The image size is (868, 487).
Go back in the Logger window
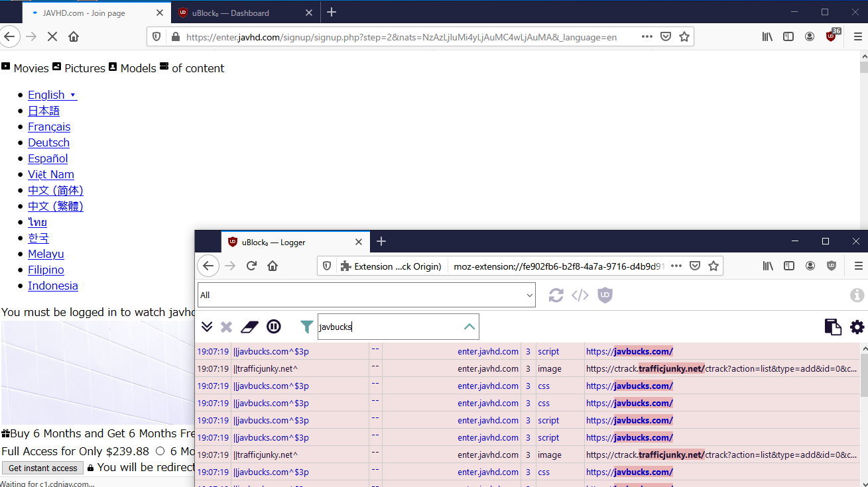tap(208, 266)
